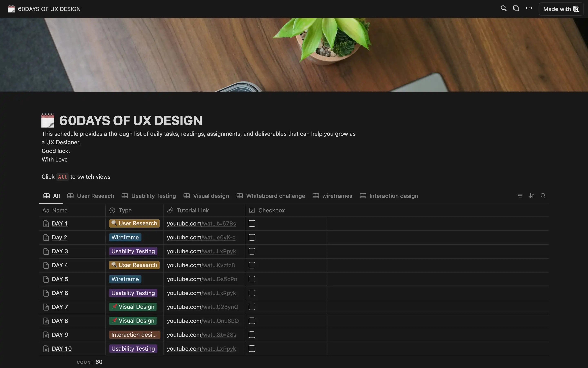Screen dimensions: 588x368
Task: Switch to the User Reseach tab
Action: point(91,196)
